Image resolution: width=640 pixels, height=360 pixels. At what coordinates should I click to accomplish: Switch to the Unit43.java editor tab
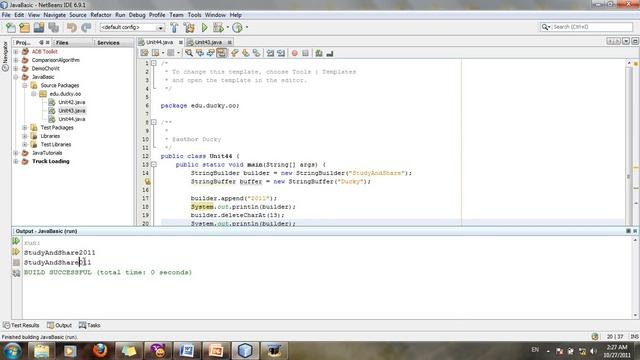[208, 42]
